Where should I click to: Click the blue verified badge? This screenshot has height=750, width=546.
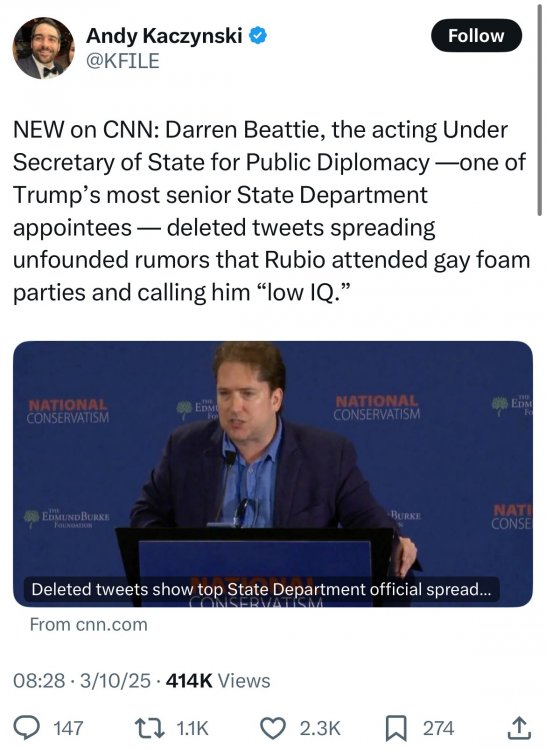[x=258, y=36]
